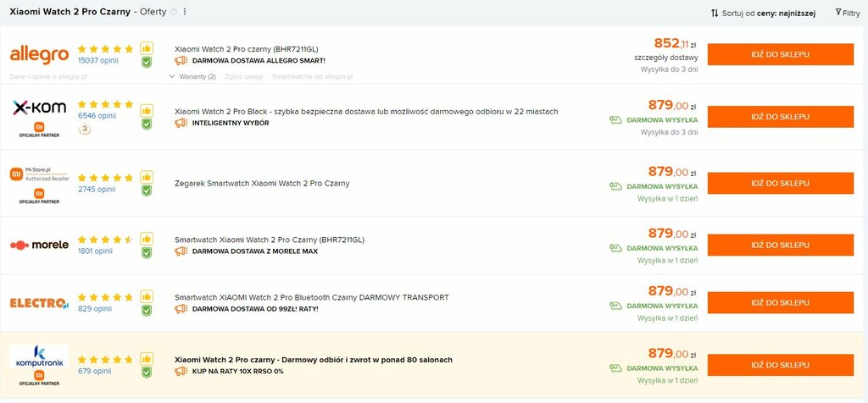Click the green shield badge in Komputronik row
The width and height of the screenshot is (868, 403).
(x=147, y=372)
